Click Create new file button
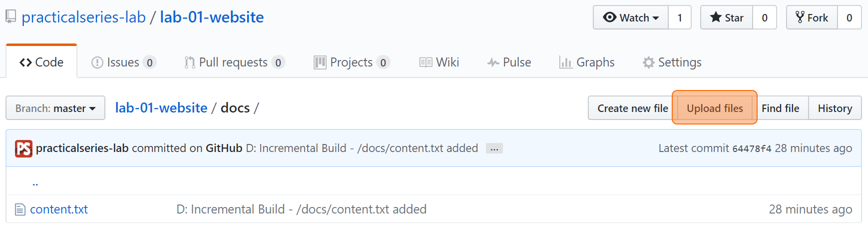 633,108
